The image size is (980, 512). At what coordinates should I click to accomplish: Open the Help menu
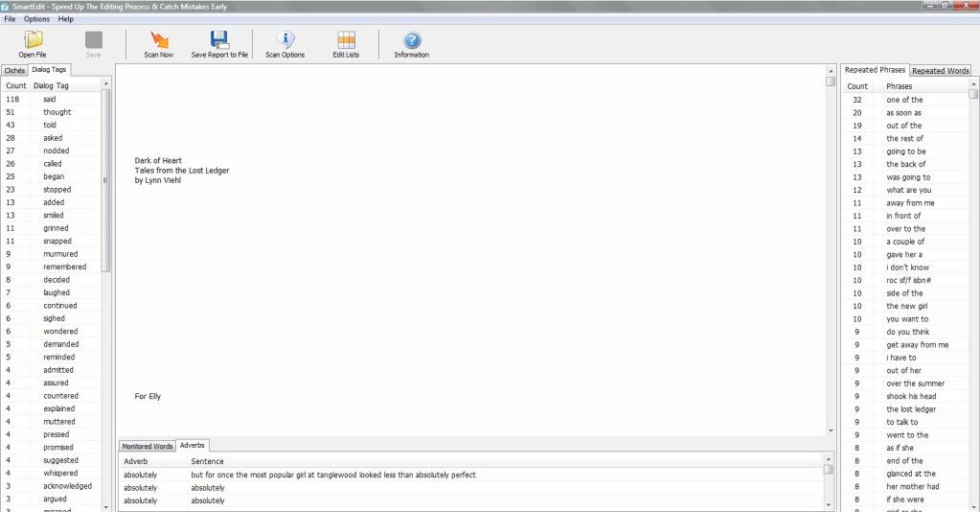[66, 19]
